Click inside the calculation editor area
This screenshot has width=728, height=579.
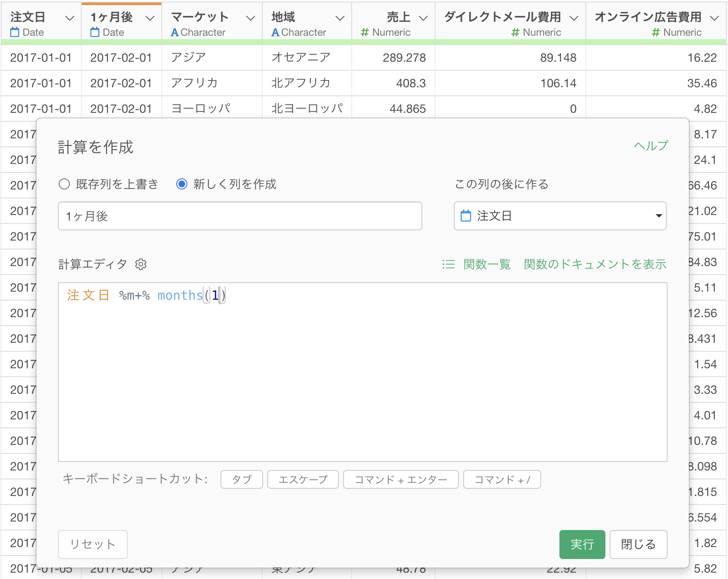pyautogui.click(x=363, y=372)
